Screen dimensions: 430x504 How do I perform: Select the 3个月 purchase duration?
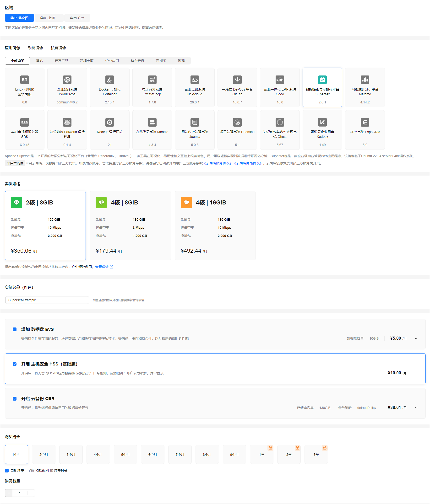pyautogui.click(x=71, y=454)
